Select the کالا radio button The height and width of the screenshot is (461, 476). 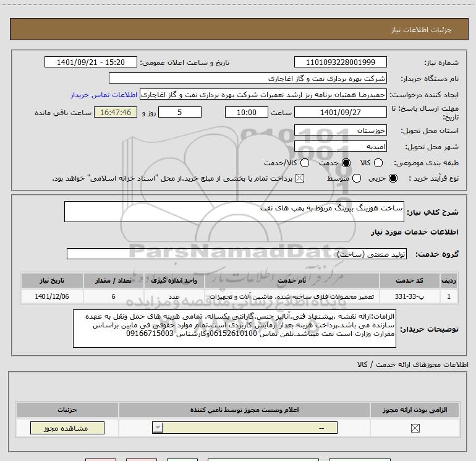[x=378, y=163]
